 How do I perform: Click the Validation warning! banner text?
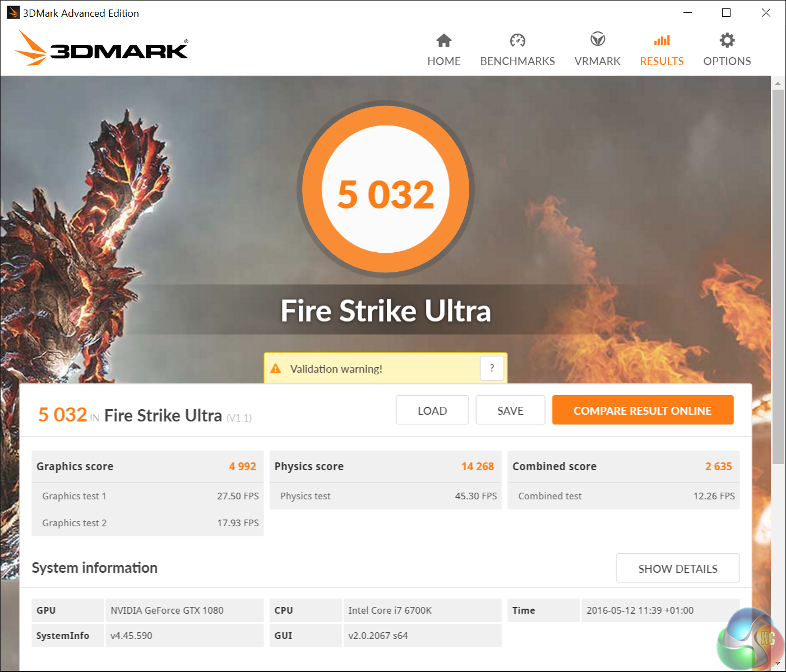pyautogui.click(x=336, y=369)
